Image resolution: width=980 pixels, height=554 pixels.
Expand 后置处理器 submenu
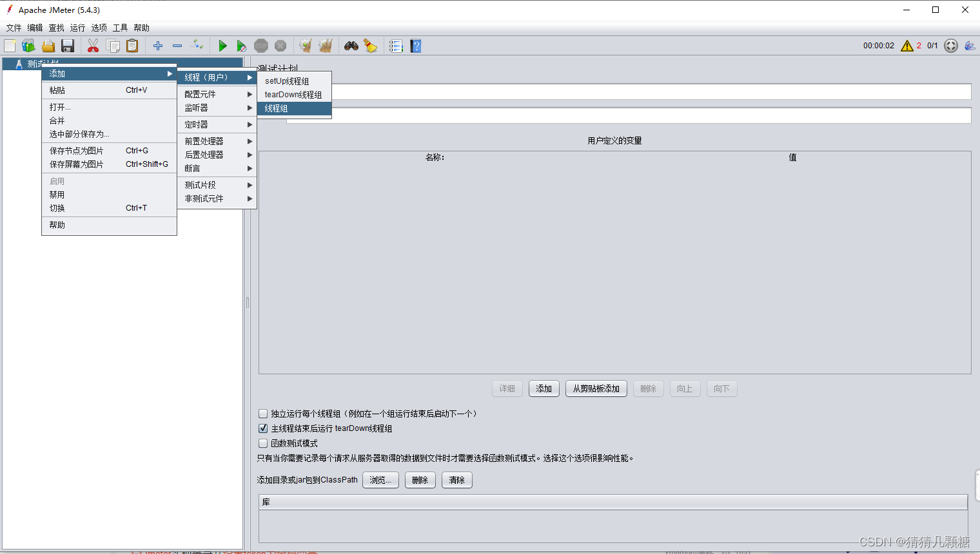tap(217, 155)
